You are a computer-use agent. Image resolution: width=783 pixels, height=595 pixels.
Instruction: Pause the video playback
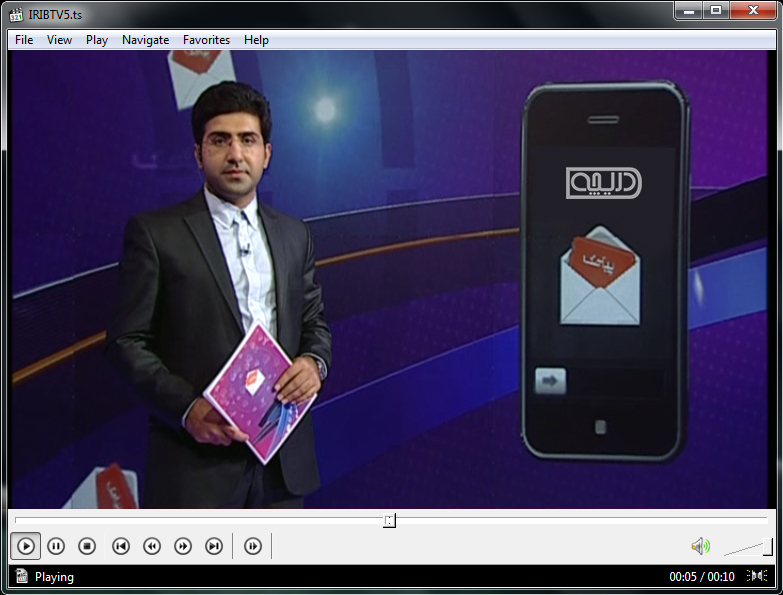[56, 546]
